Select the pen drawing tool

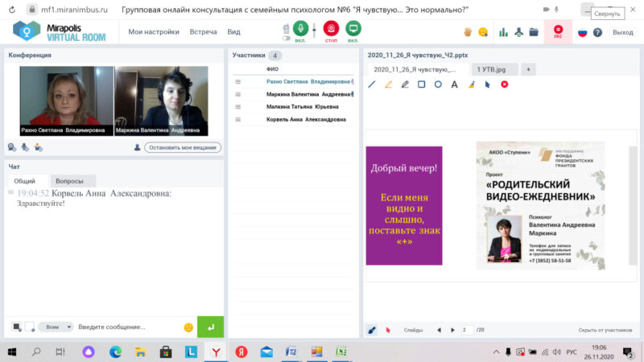tap(405, 84)
